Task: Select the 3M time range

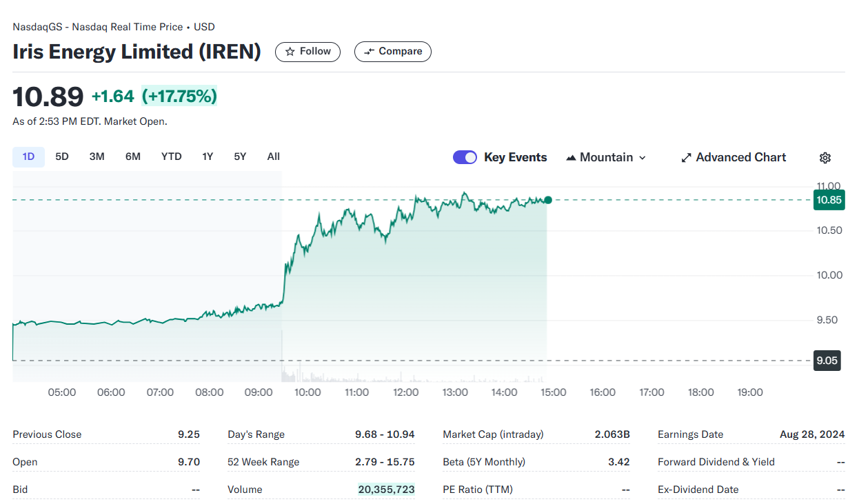Action: 97,157
